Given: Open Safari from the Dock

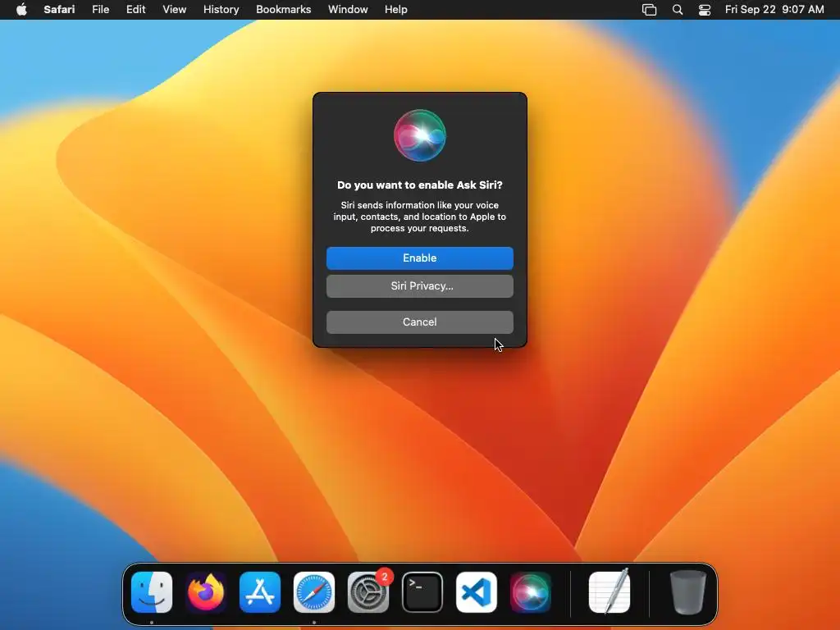Looking at the screenshot, I should coord(314,592).
